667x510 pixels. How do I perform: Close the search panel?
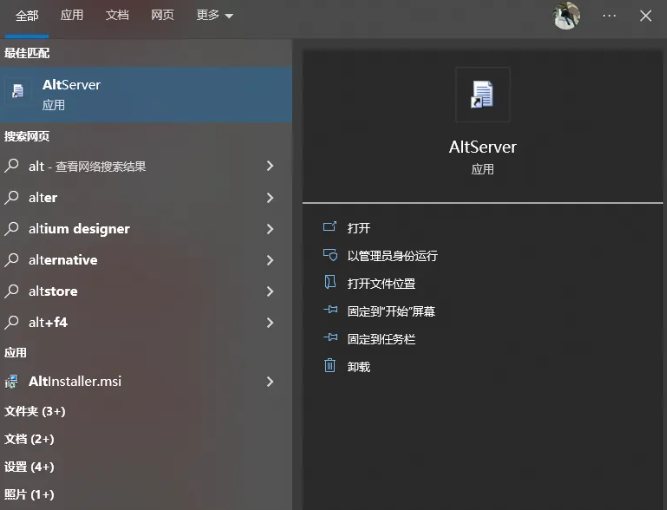pos(646,16)
